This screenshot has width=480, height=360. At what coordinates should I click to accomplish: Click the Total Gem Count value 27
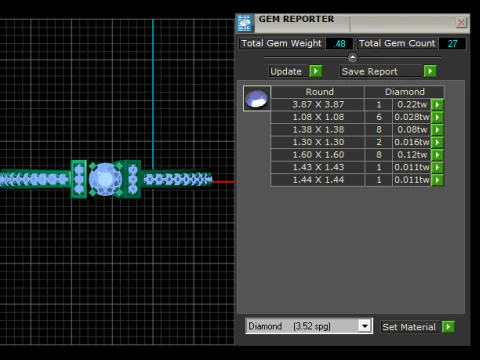[452, 44]
